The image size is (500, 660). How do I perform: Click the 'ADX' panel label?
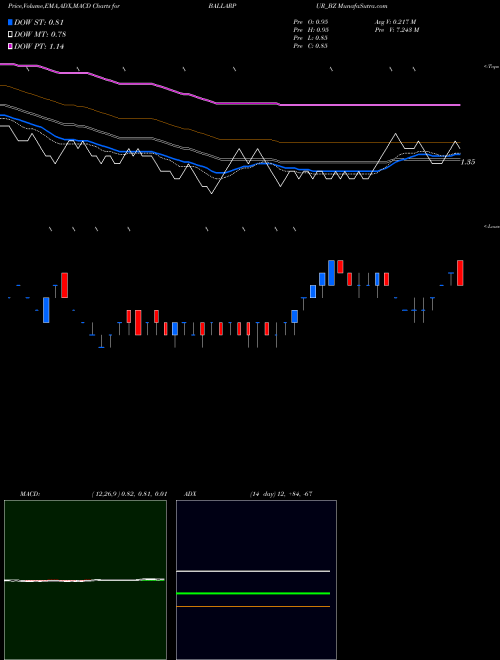[x=190, y=494]
